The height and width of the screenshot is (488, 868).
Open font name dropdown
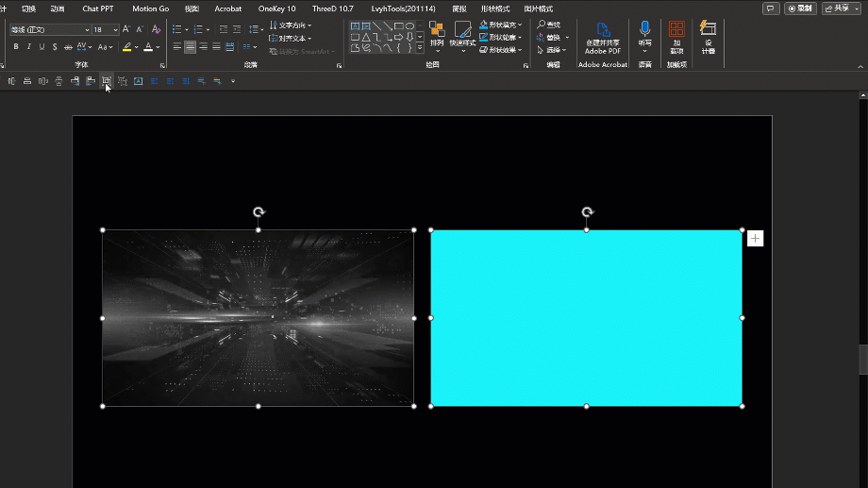click(x=87, y=30)
